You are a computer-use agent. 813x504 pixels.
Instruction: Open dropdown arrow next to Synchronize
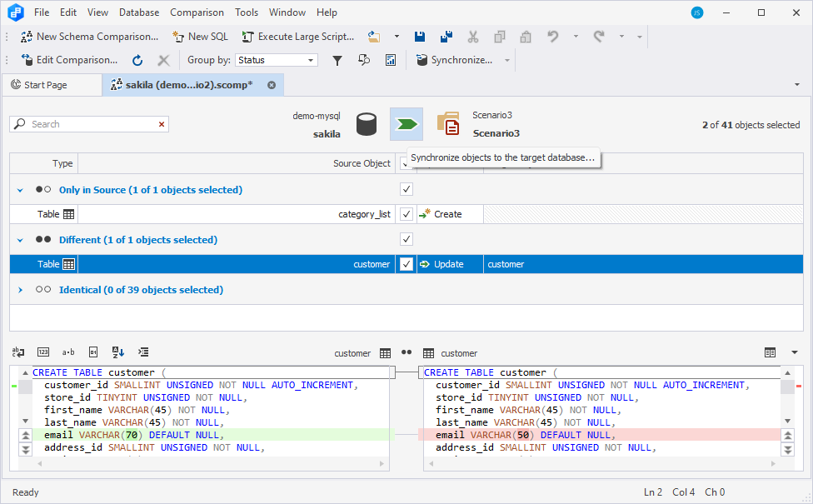pyautogui.click(x=507, y=60)
